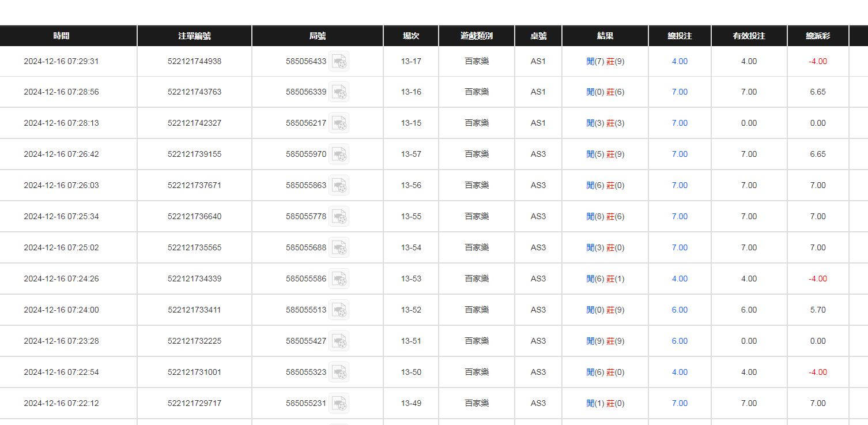Click the film icon beside 585055778
868x425 pixels.
tap(339, 217)
